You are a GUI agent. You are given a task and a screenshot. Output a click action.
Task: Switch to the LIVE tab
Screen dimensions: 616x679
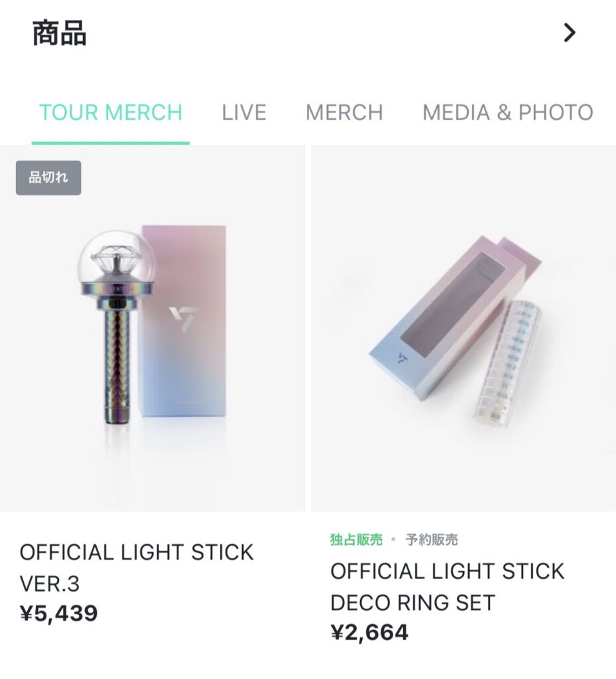pos(244,112)
